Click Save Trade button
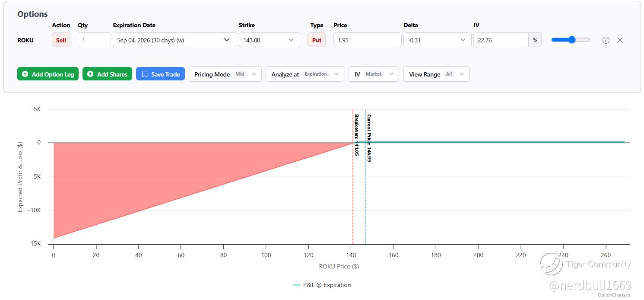 point(160,74)
